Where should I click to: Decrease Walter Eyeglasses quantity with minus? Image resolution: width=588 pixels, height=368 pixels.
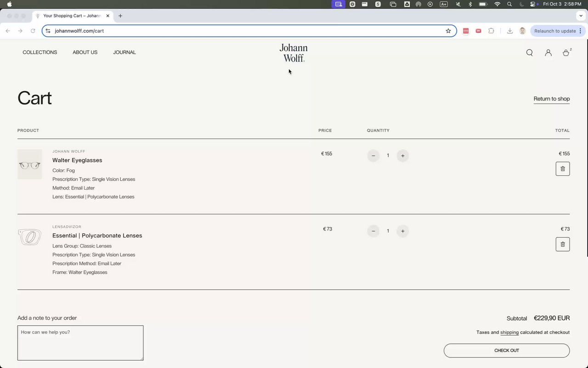(373, 155)
